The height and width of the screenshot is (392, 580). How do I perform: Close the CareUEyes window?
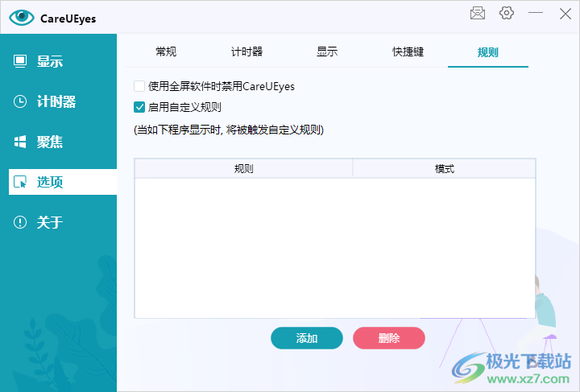(565, 14)
